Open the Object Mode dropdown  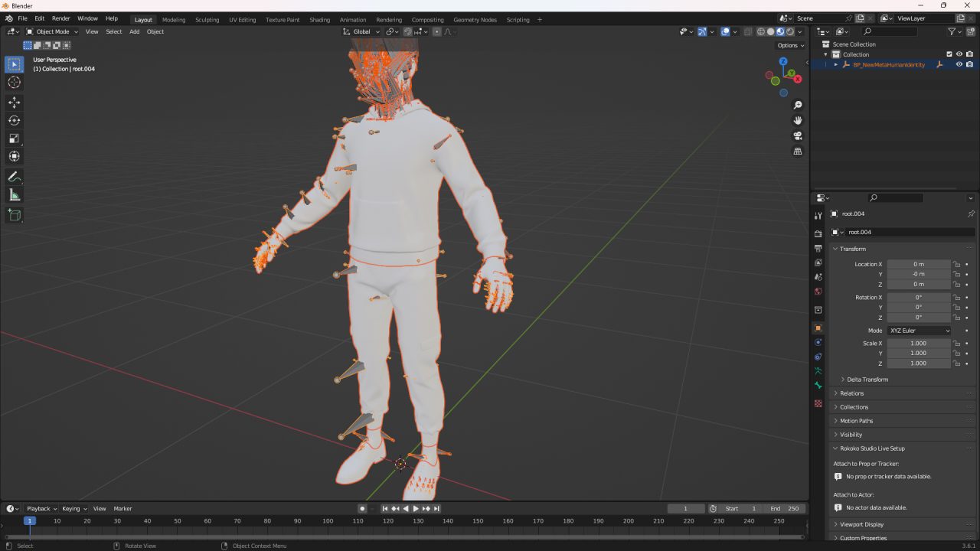[x=51, y=31]
